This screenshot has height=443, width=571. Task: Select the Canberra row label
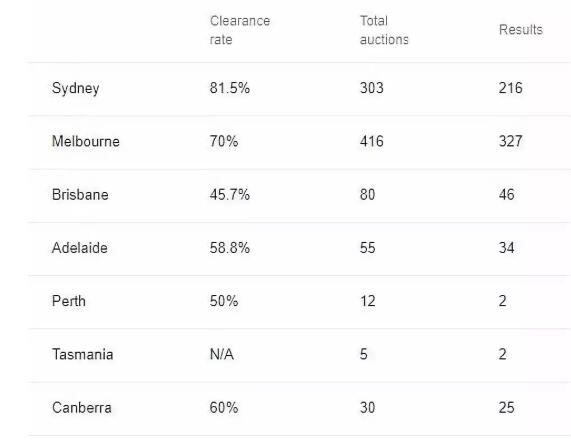82,408
